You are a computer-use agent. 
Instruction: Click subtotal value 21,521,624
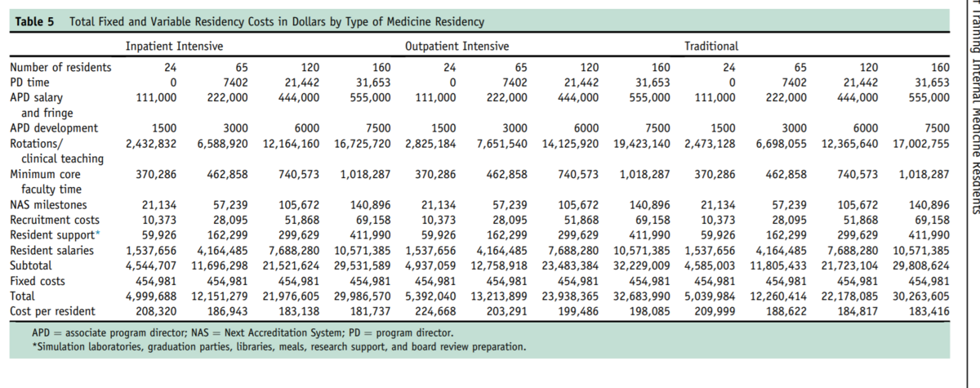click(291, 265)
